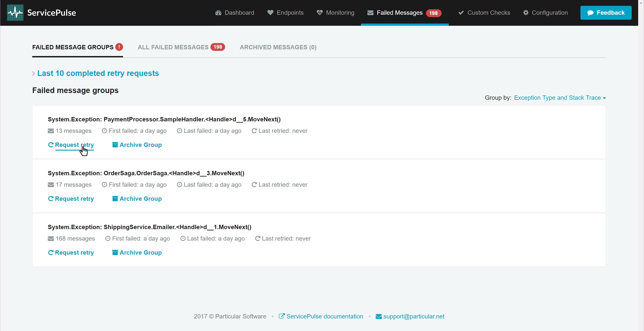Archive Group for the OrderSaga exception
This screenshot has height=331, width=644.
pos(141,198)
